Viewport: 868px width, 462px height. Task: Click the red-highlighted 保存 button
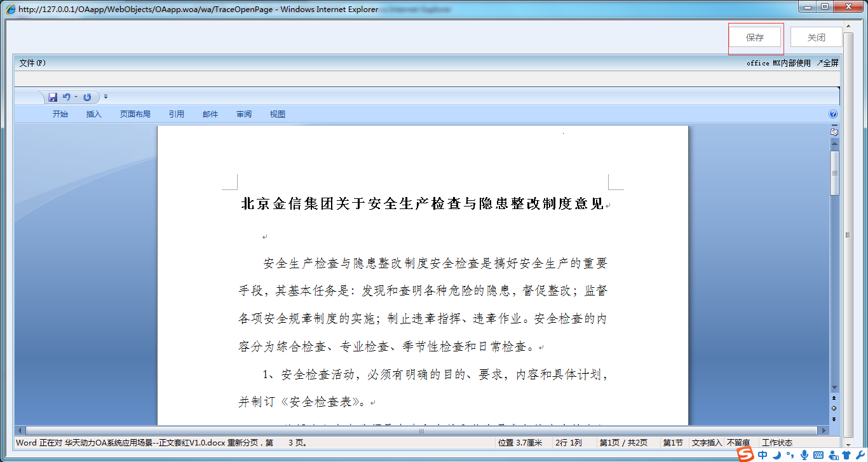[756, 37]
